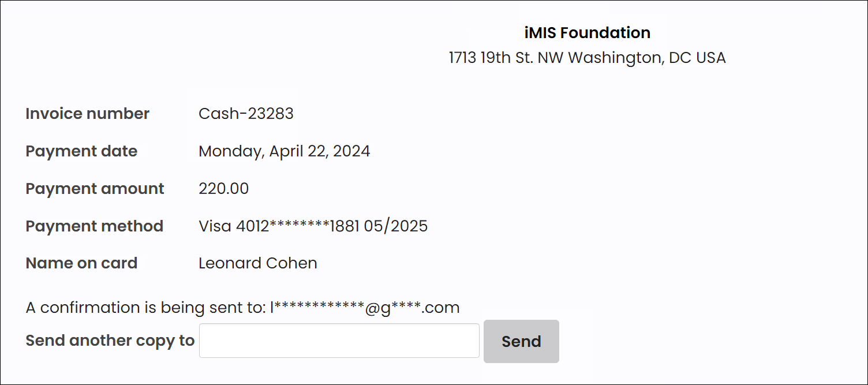The image size is (868, 385).
Task: Click the Send button
Action: click(520, 341)
